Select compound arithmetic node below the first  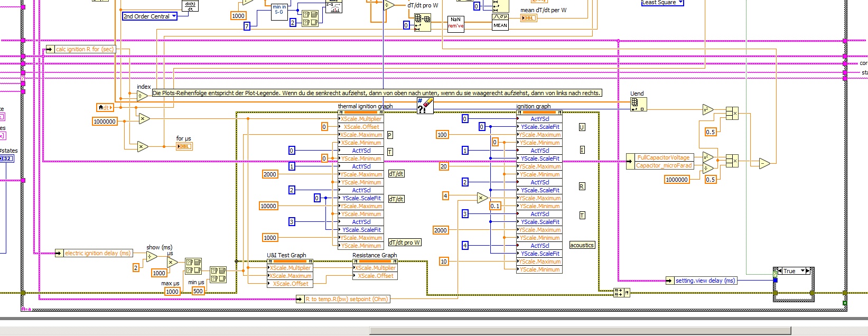[732, 161]
